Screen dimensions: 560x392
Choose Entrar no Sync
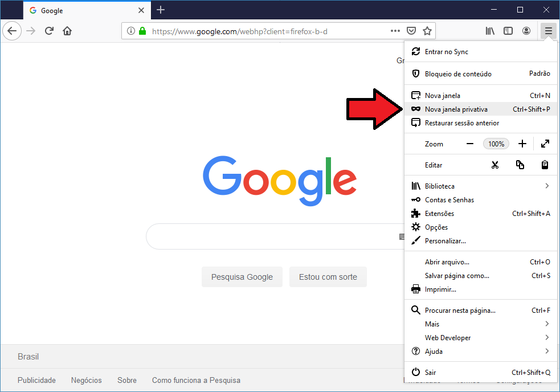(481, 52)
